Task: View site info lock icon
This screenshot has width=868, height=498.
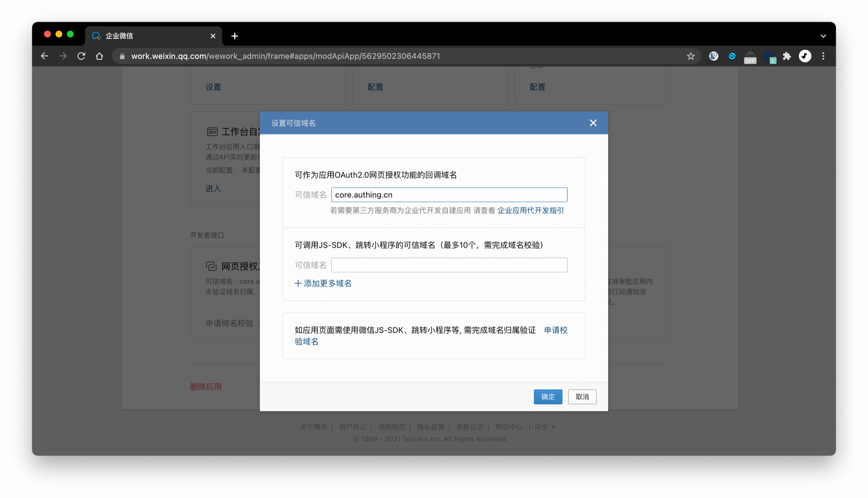Action: pyautogui.click(x=122, y=56)
